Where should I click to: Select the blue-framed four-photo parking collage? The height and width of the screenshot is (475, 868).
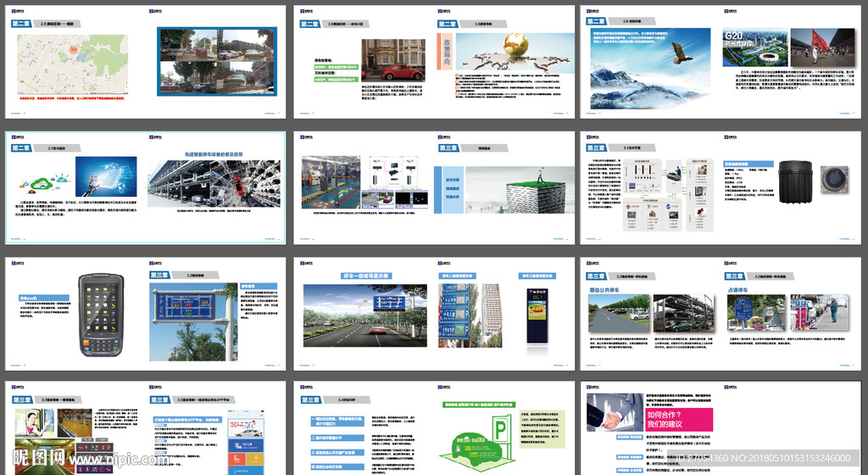[x=217, y=61]
